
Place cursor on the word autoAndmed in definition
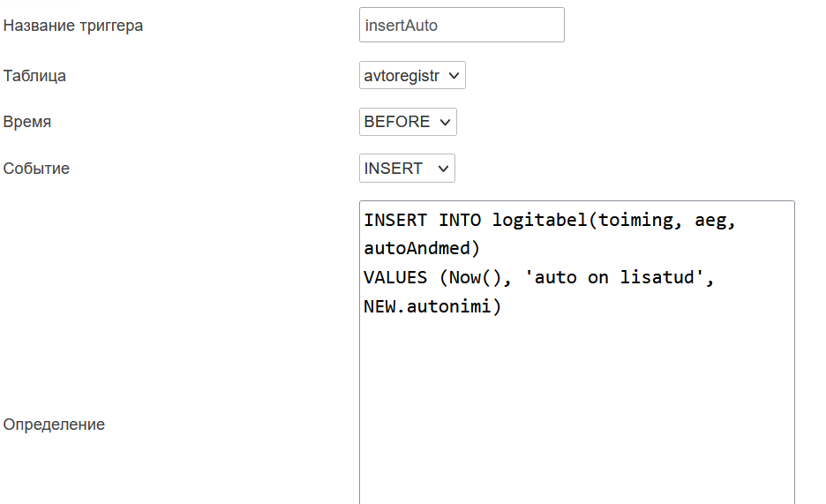[417, 248]
